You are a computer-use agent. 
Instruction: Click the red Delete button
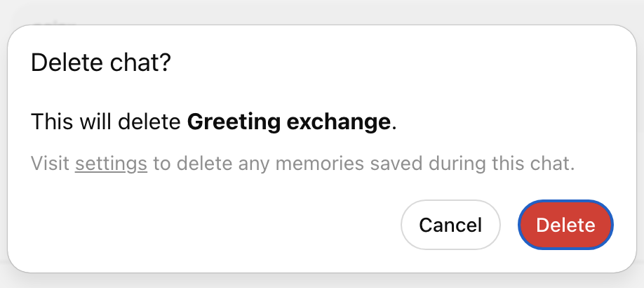click(x=565, y=225)
